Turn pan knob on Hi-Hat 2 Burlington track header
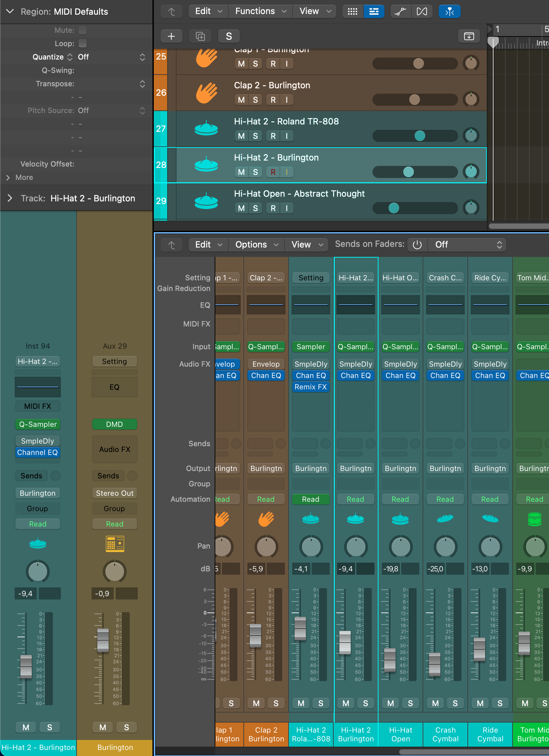 click(471, 172)
